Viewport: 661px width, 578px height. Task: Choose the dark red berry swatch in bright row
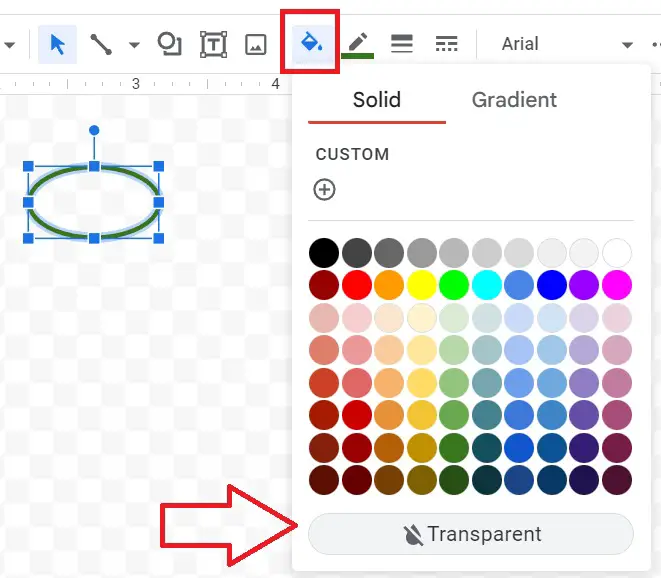tap(324, 285)
